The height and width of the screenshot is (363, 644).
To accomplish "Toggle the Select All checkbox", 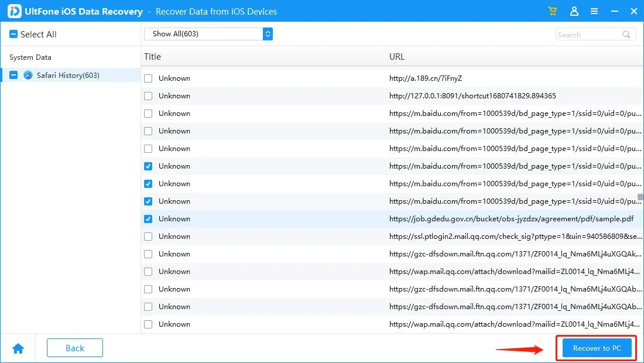I will [x=13, y=35].
